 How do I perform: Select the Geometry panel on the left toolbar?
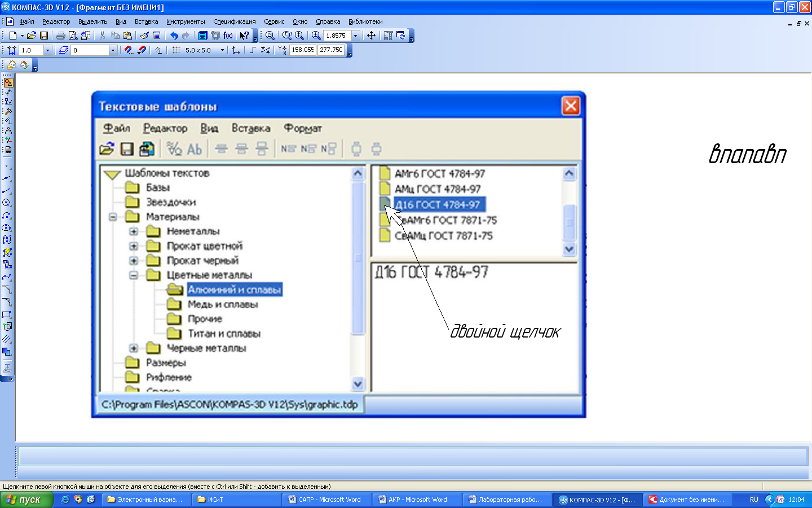(x=8, y=82)
